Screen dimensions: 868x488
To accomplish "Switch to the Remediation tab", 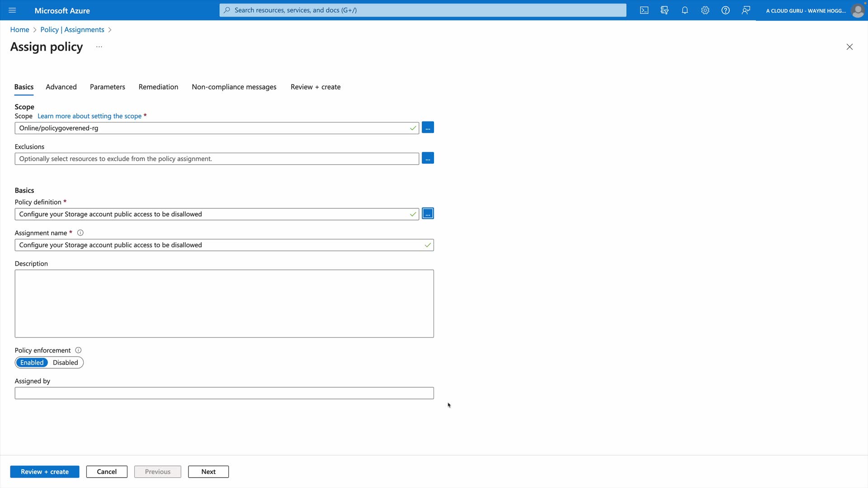I will (158, 87).
